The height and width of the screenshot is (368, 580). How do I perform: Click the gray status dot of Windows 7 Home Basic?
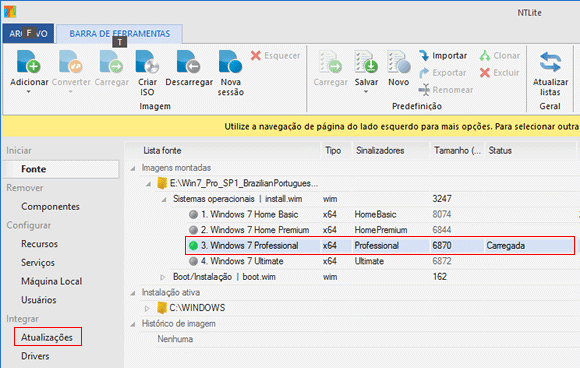193,215
